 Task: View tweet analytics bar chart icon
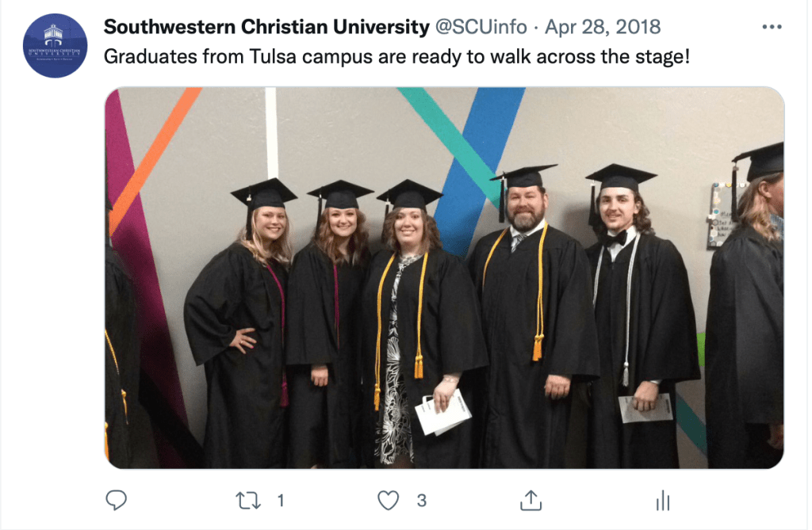[663, 500]
